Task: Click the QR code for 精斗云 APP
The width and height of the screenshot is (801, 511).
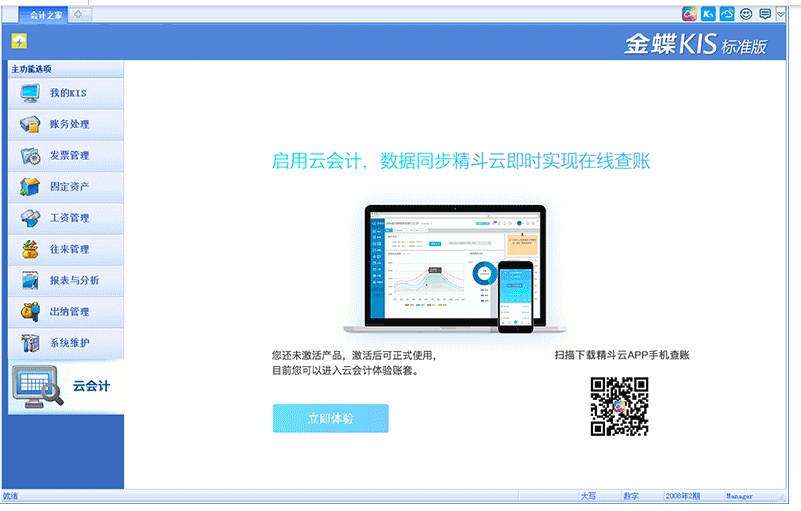Action: click(x=619, y=406)
